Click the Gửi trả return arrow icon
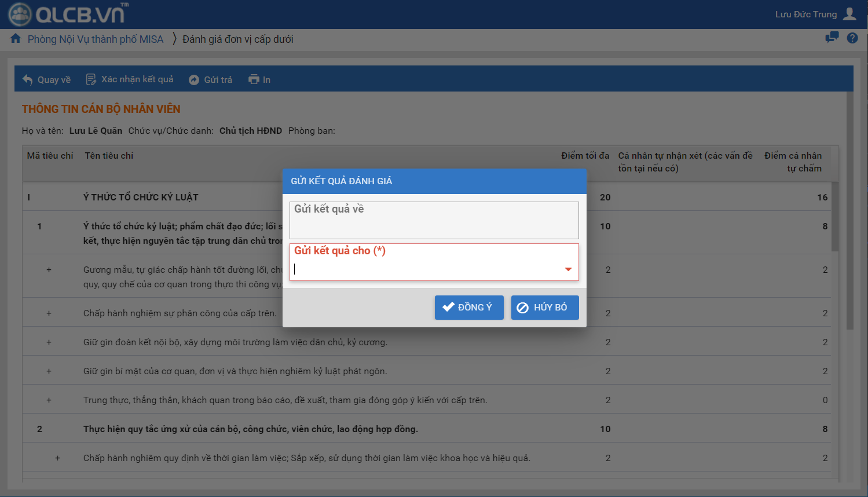Screen dimensions: 868x497 [x=194, y=80]
